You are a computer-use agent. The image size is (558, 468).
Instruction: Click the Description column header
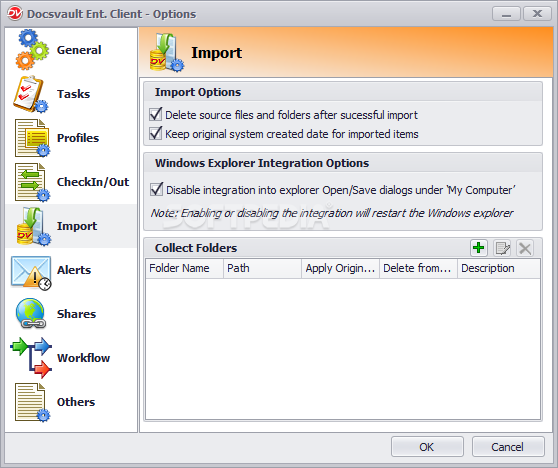click(499, 268)
